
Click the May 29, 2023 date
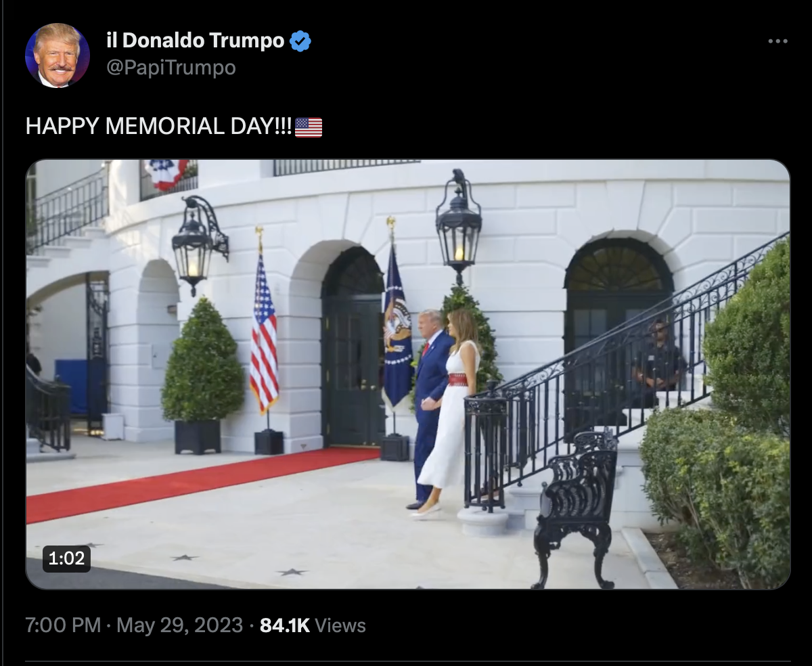click(x=179, y=625)
